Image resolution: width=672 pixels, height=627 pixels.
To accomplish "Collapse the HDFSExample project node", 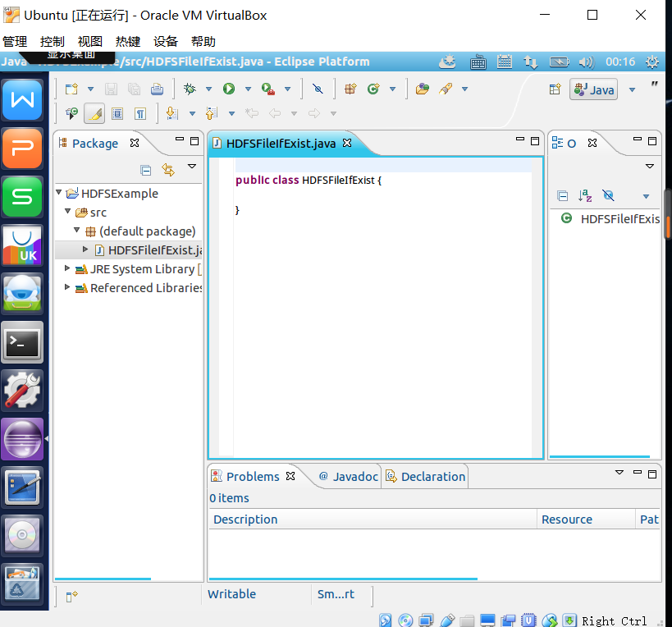I will click(59, 192).
